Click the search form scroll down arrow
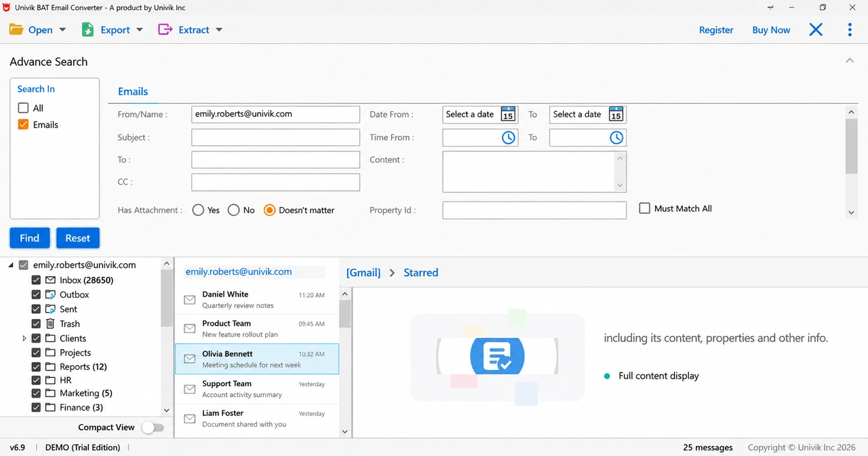Image resolution: width=868 pixels, height=456 pixels. tap(852, 212)
